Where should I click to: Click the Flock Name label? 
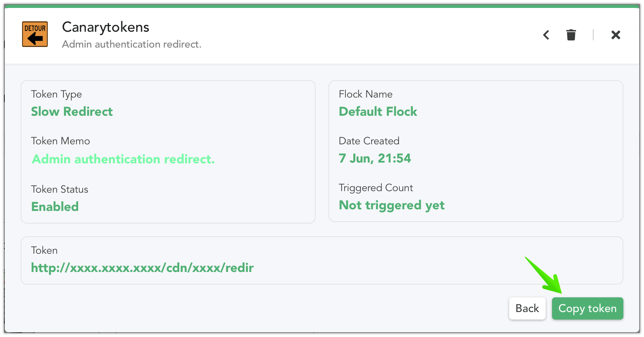(366, 94)
